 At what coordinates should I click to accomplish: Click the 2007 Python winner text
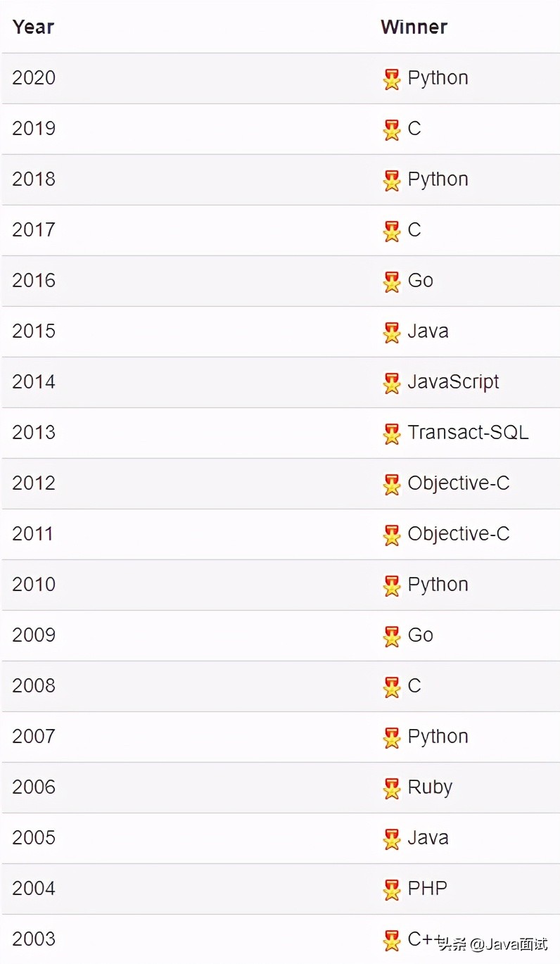point(438,736)
